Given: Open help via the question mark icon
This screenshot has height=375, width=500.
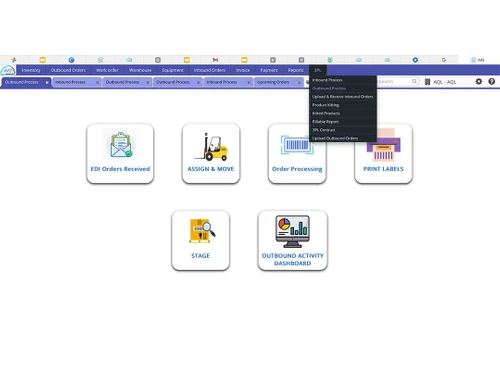Looking at the screenshot, I should pyautogui.click(x=491, y=82).
